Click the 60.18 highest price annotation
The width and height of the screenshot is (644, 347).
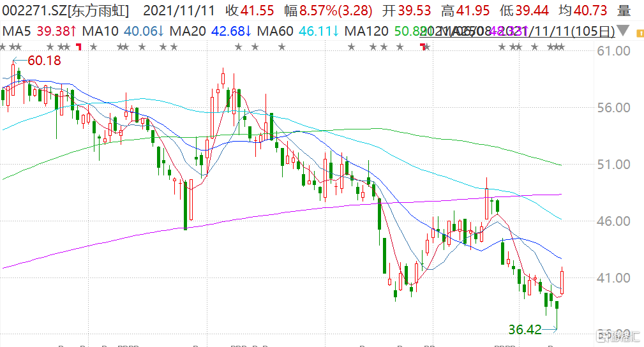(44, 61)
